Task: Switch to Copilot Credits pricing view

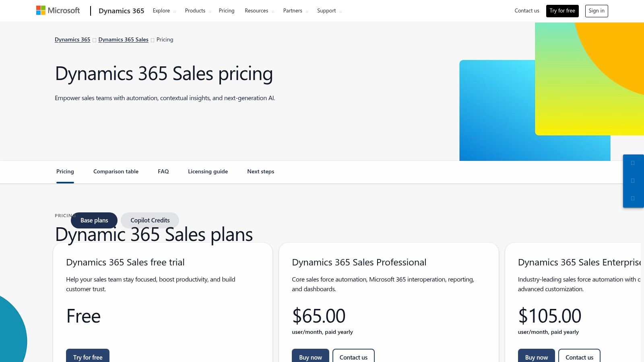Action: click(x=150, y=220)
